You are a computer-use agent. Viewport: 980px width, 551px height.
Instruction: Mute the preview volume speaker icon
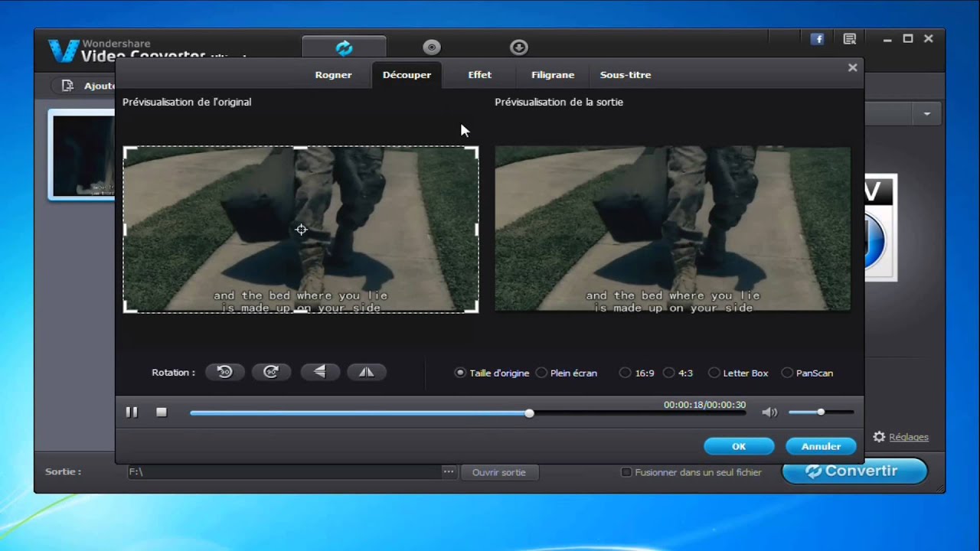(769, 412)
